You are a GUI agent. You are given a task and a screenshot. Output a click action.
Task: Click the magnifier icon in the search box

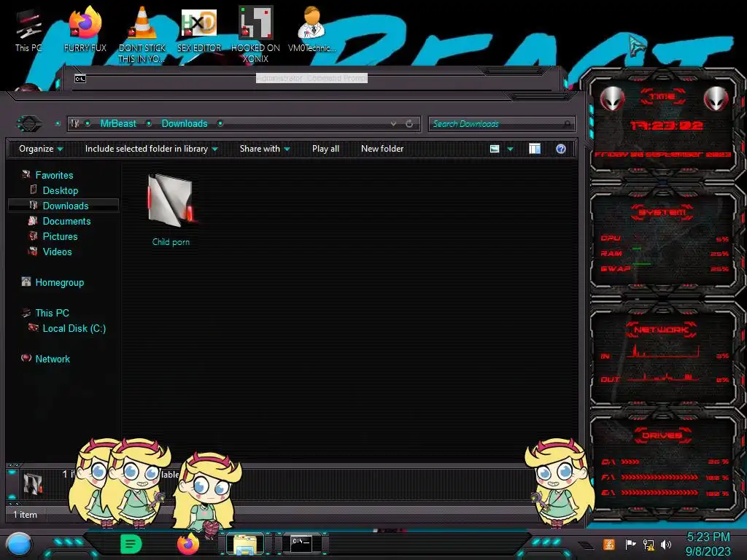567,124
